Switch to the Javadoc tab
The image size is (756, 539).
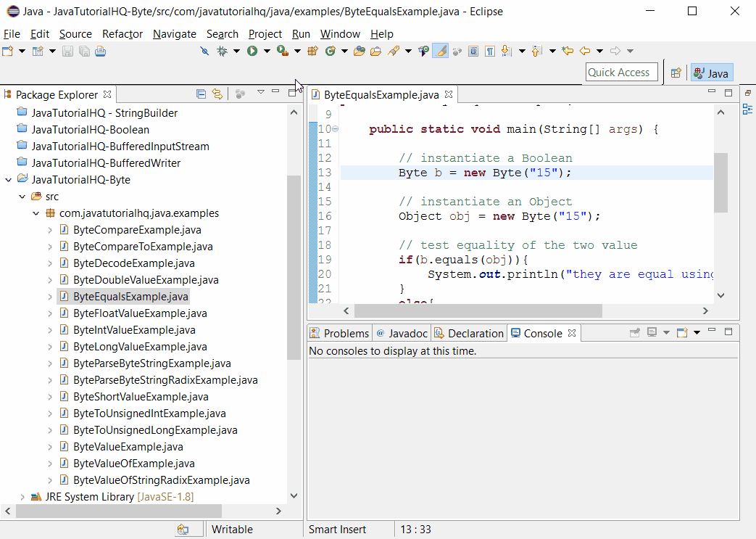coord(402,334)
